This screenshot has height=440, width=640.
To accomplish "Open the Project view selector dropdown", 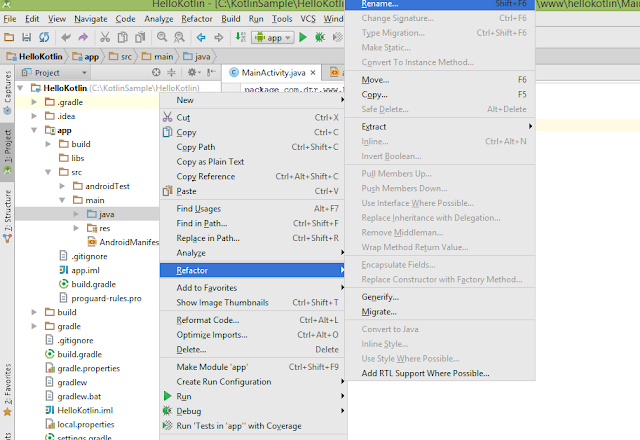I will click(x=55, y=73).
